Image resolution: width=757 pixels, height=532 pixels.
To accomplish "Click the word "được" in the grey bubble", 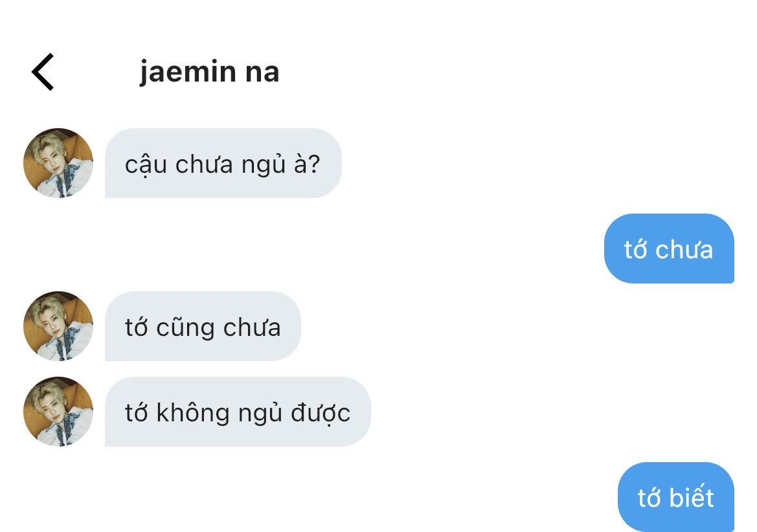I will coord(321,414).
